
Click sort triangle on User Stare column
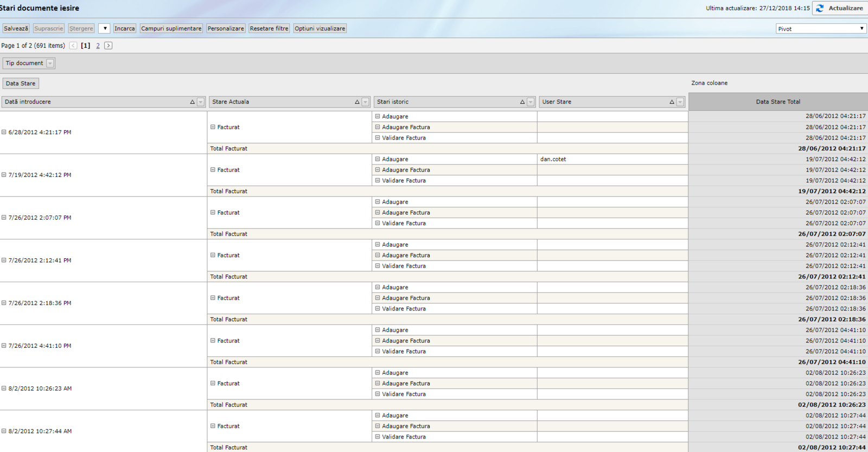pyautogui.click(x=672, y=102)
